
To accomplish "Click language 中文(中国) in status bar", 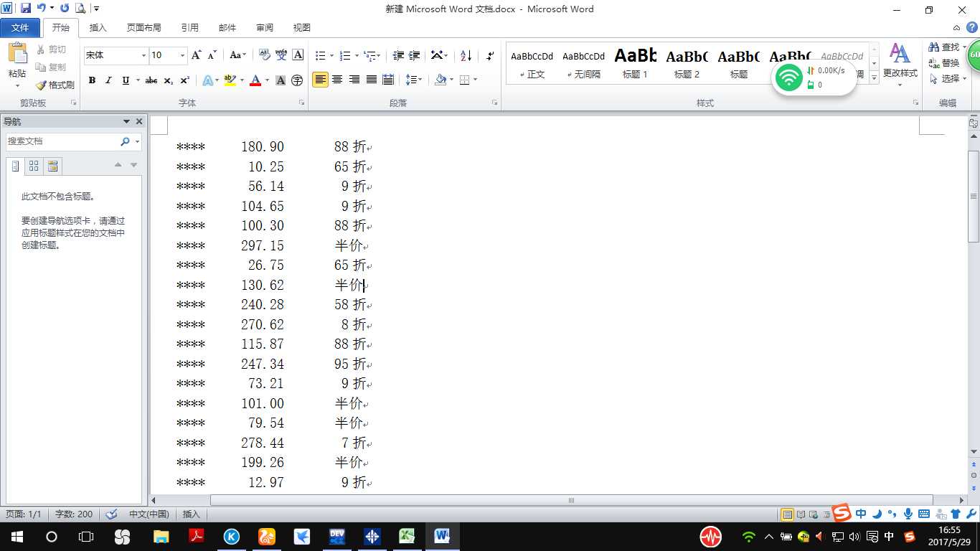I will (x=149, y=514).
